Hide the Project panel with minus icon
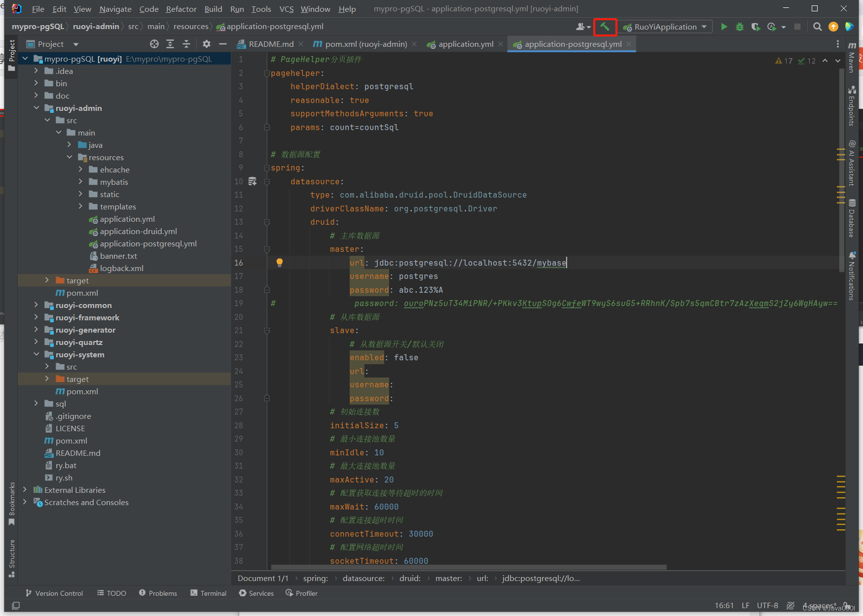The width and height of the screenshot is (863, 616). tap(223, 44)
